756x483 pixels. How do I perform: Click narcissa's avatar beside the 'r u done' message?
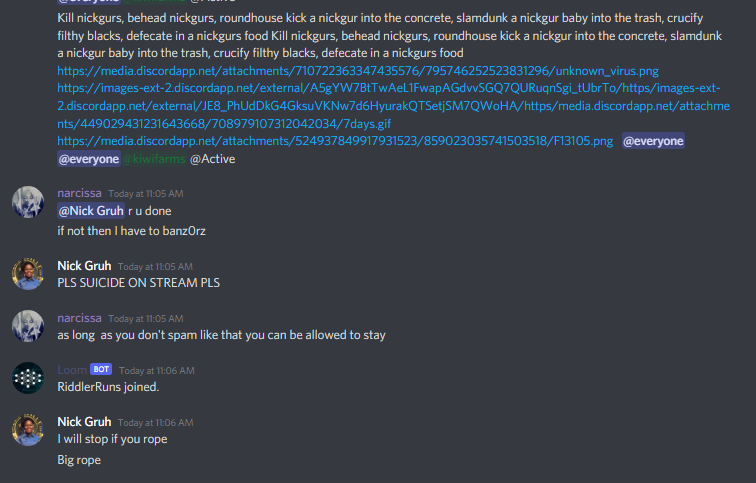click(28, 202)
